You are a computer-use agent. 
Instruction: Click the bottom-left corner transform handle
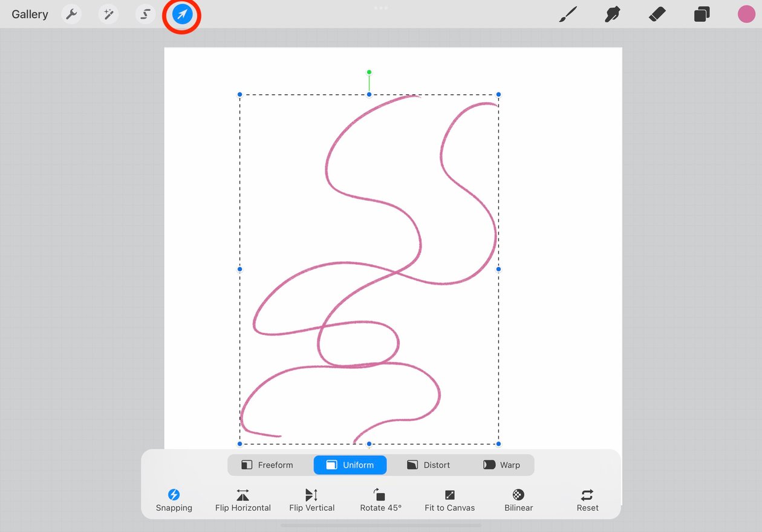point(239,444)
